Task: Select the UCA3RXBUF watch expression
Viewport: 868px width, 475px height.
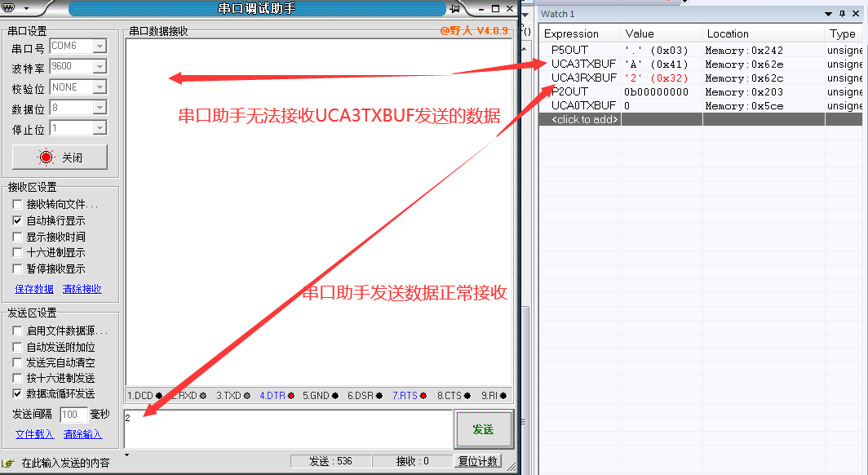Action: click(x=583, y=78)
